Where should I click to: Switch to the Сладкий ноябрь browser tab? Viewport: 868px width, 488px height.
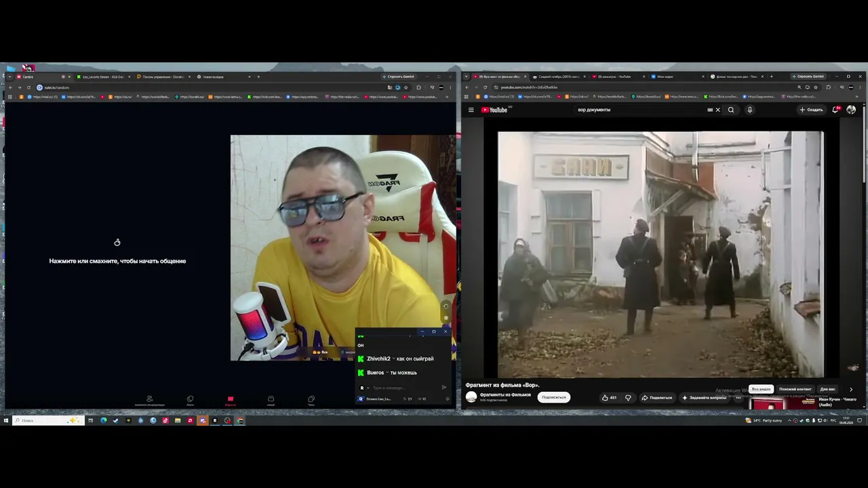tap(558, 77)
